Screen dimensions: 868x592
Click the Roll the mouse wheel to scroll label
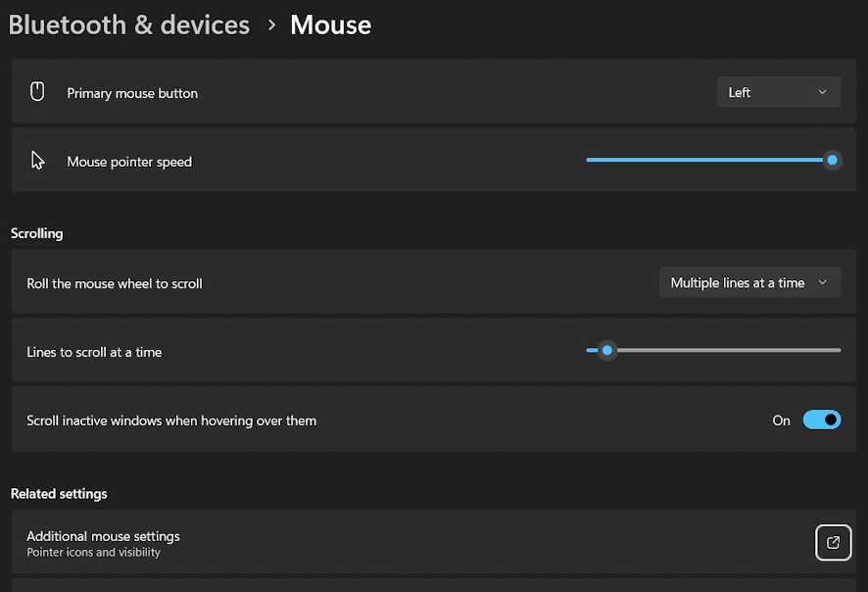[115, 283]
